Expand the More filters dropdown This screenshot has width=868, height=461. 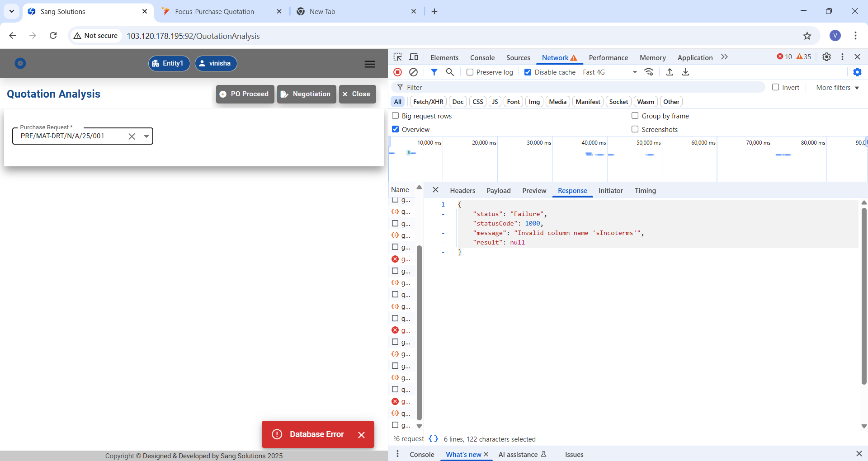[x=837, y=88]
